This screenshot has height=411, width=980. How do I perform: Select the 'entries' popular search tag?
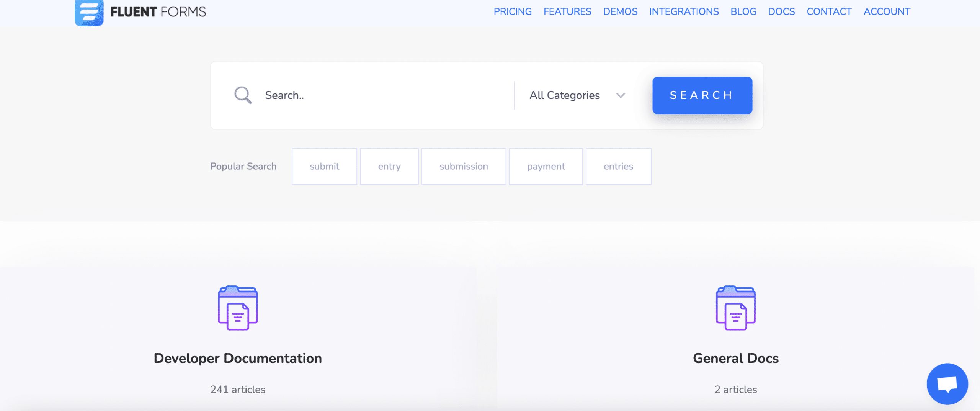(x=618, y=166)
